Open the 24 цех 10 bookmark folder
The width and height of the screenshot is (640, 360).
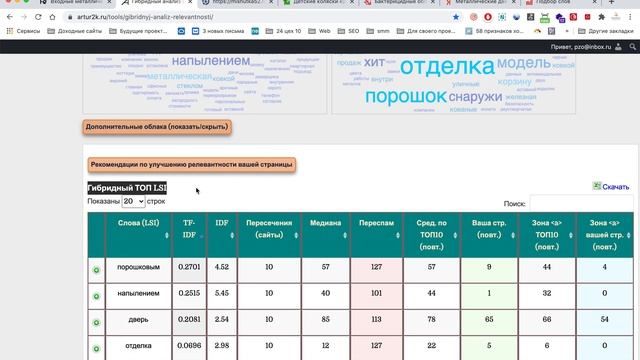pyautogui.click(x=283, y=31)
